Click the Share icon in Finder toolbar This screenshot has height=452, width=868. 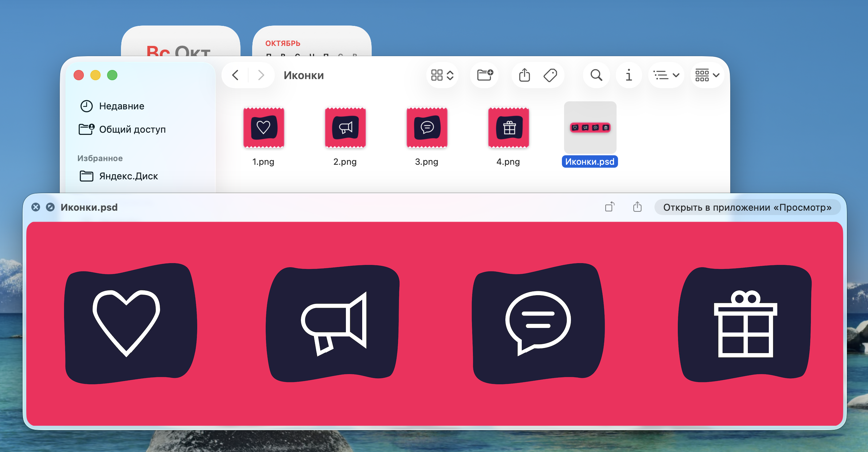[524, 75]
